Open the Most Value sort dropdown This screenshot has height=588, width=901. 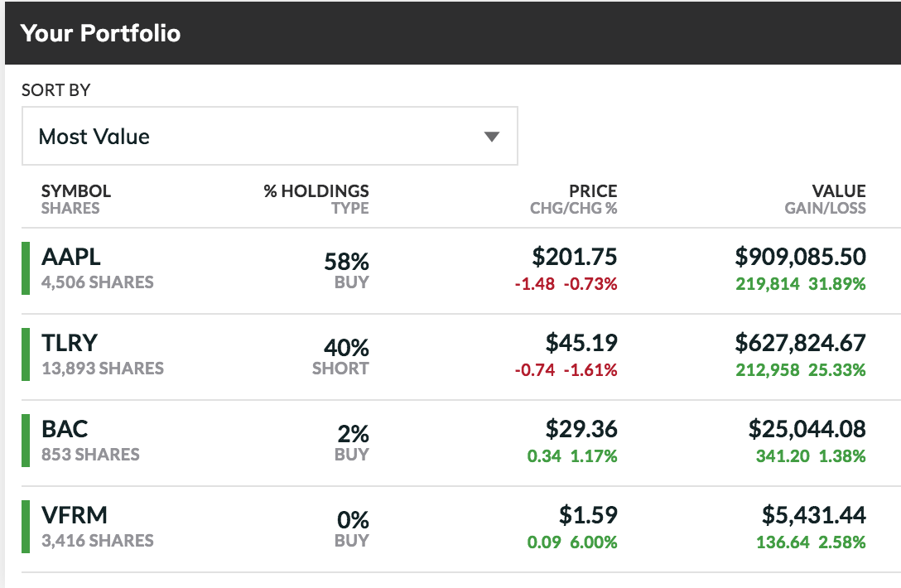[269, 136]
